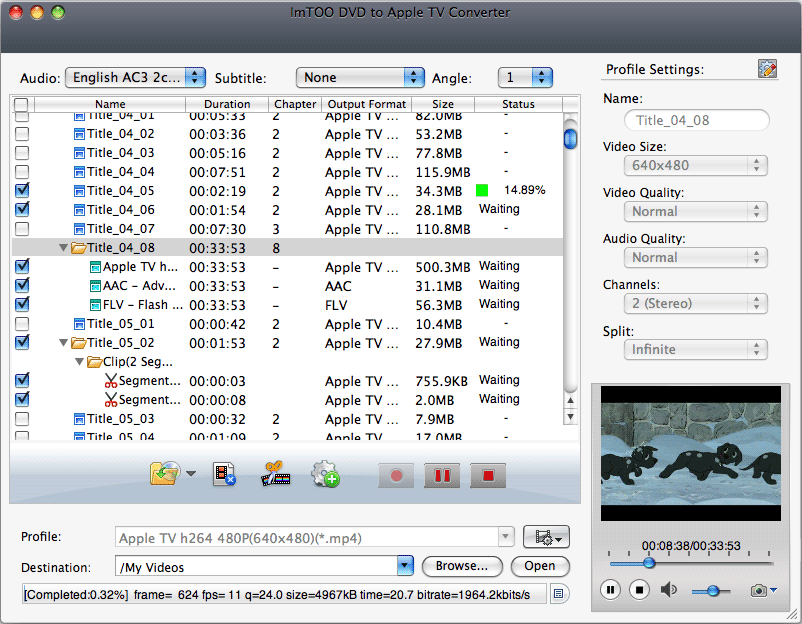The width and height of the screenshot is (802, 624).
Task: Open the Angle dropdown
Action: pos(525,78)
